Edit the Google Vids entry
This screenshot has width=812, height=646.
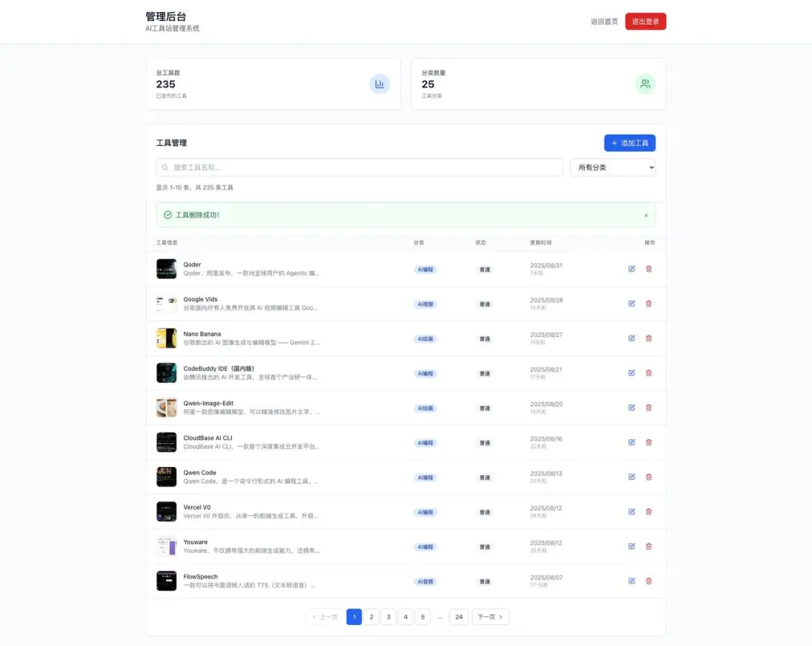click(x=632, y=304)
